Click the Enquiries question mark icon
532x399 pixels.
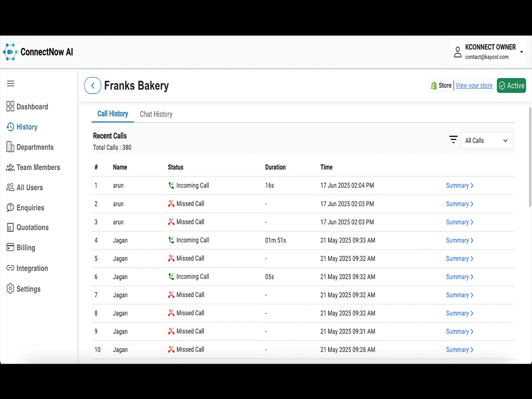[10, 207]
